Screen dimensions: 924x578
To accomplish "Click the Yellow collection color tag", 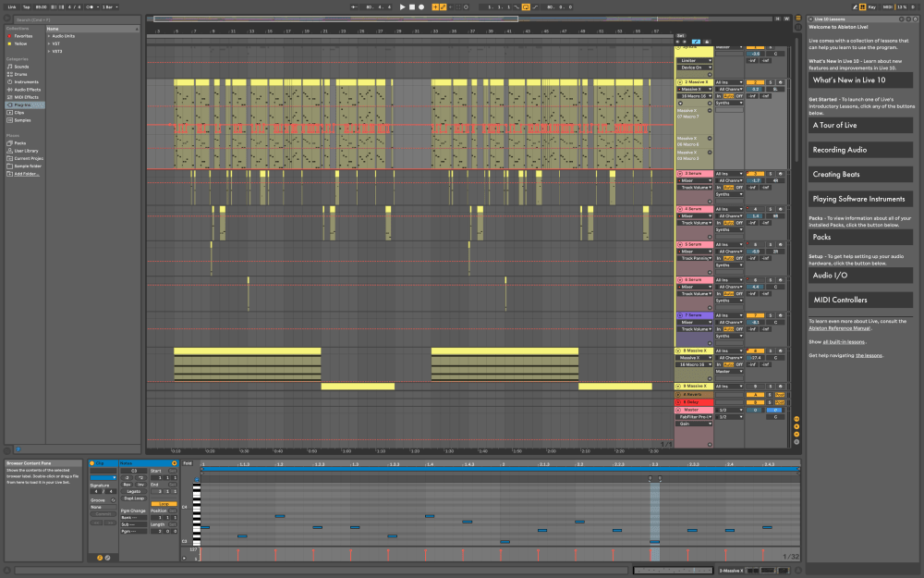I will (x=20, y=43).
